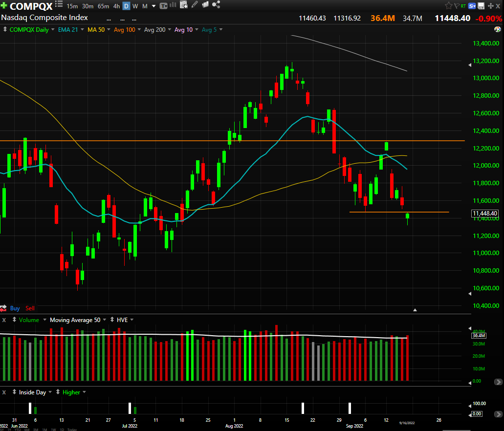Click the Buy/Sell swap arrows icon

3,308
